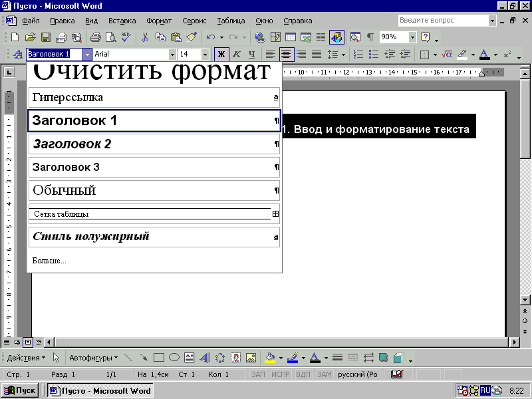Print the document with the printer icon
This screenshot has width=532, height=399.
(95, 37)
